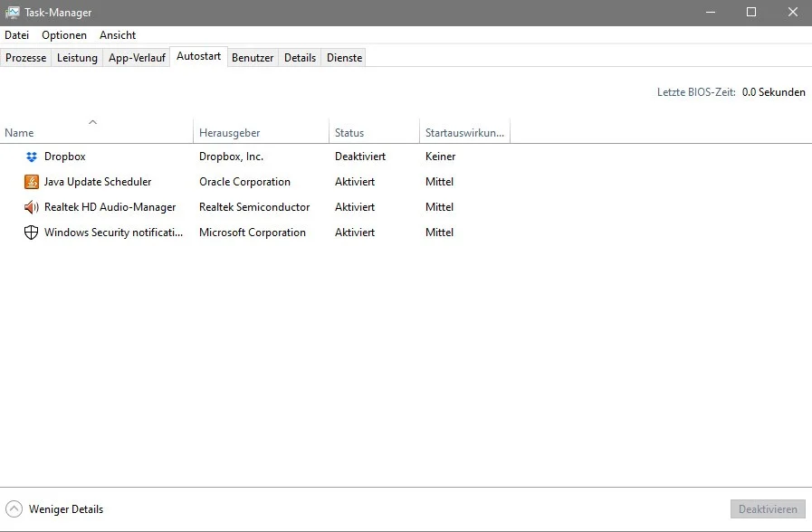Click Mittel impact for Realtek HD Audio-Manager
Screen dimensions: 812x532
point(439,207)
